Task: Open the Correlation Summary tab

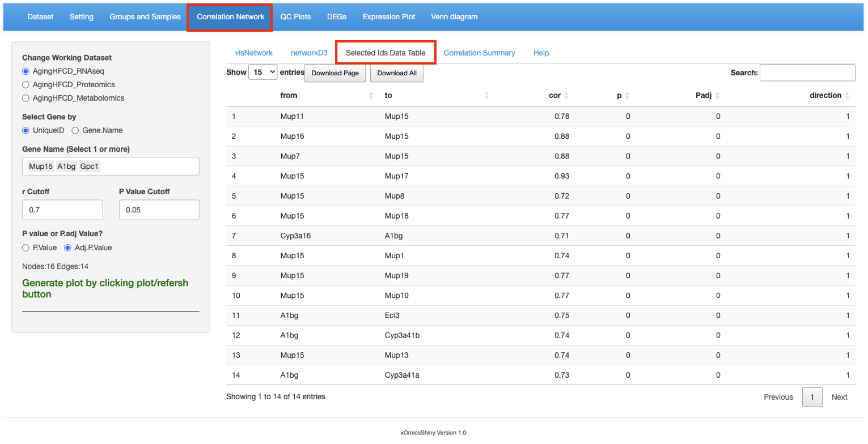Action: (479, 53)
